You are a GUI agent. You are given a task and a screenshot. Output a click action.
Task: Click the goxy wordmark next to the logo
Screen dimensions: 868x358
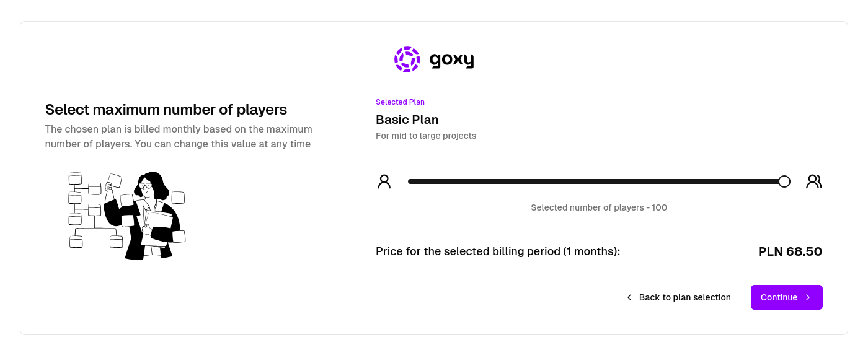(x=452, y=59)
